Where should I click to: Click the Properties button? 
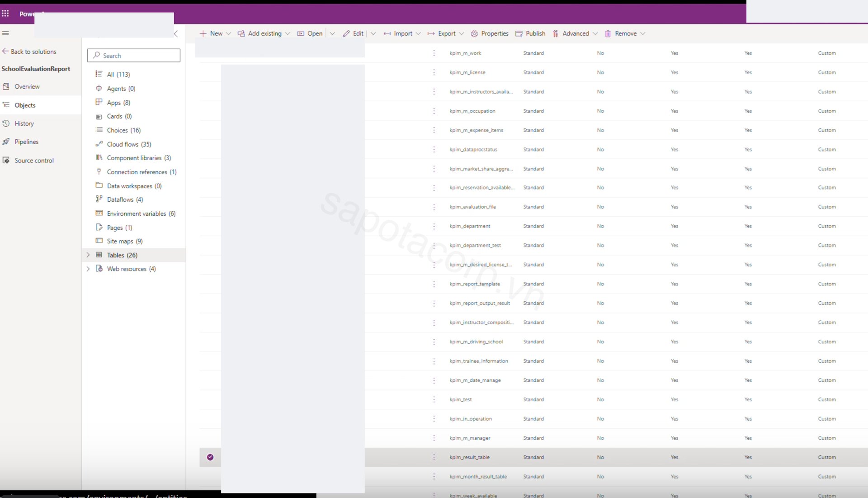click(x=490, y=33)
